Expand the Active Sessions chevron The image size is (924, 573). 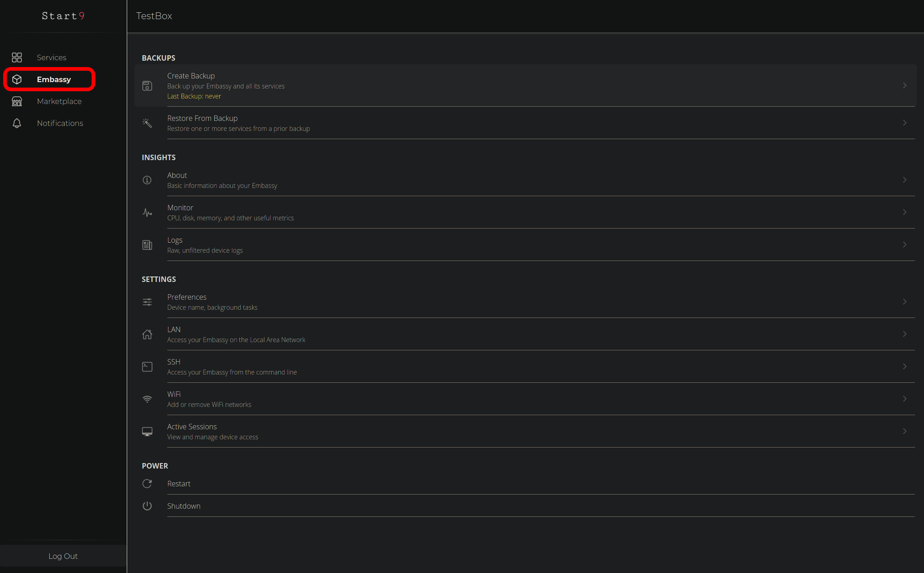click(904, 432)
